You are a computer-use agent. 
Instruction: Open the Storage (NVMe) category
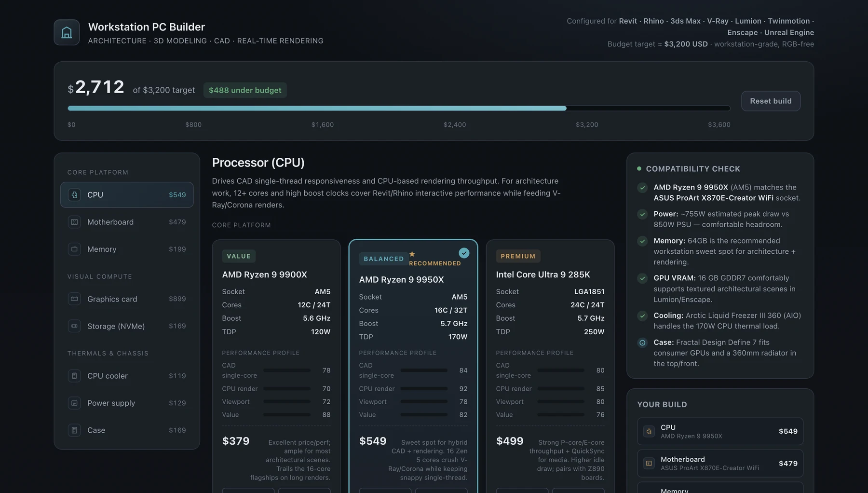pyautogui.click(x=127, y=326)
